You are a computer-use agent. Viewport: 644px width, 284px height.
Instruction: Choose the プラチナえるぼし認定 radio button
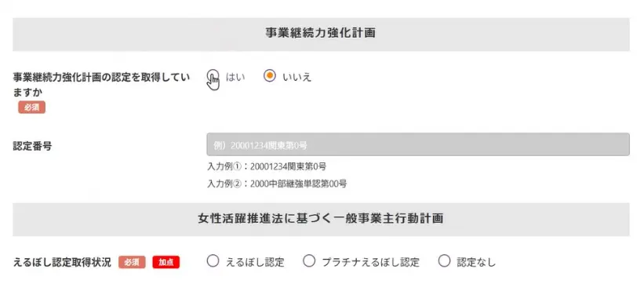tap(309, 261)
